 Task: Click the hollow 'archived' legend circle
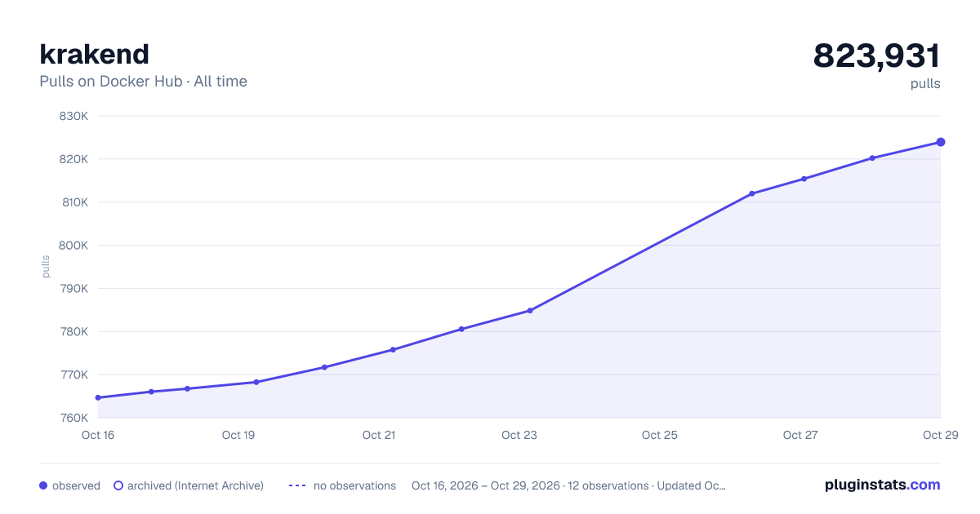118,485
